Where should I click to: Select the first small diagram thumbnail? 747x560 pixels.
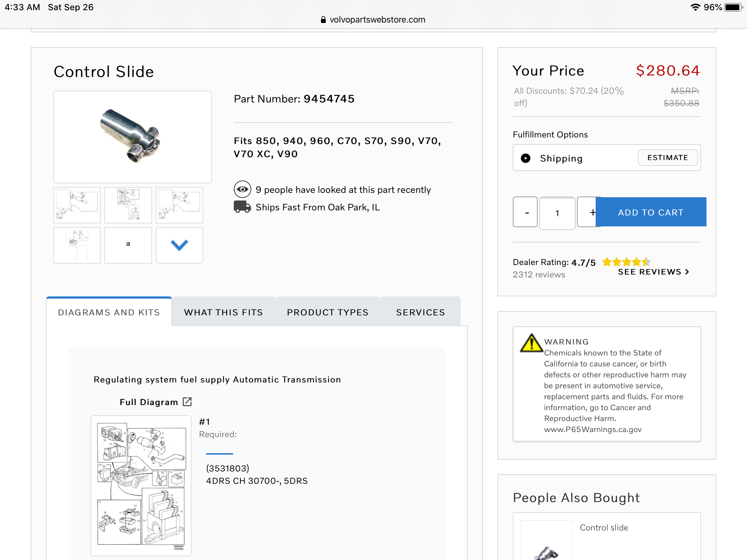click(77, 205)
